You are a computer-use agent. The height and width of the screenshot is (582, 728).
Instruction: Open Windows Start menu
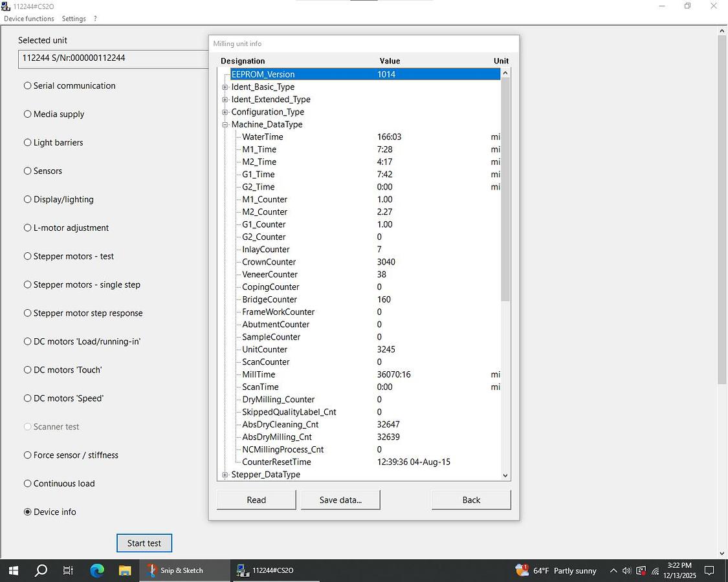(13, 570)
